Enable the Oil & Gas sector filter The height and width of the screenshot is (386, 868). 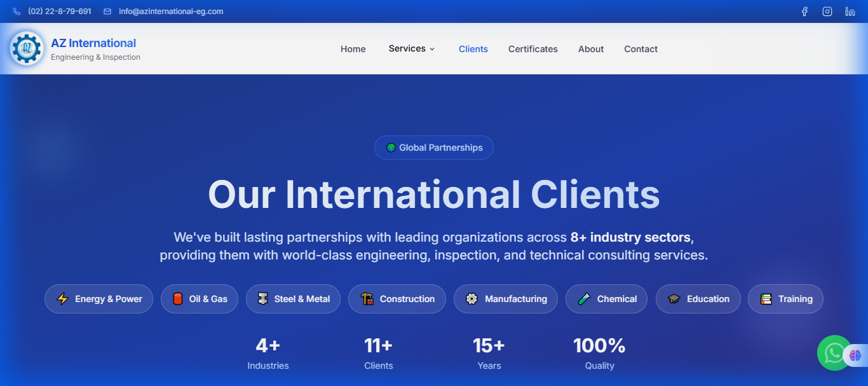tap(199, 298)
